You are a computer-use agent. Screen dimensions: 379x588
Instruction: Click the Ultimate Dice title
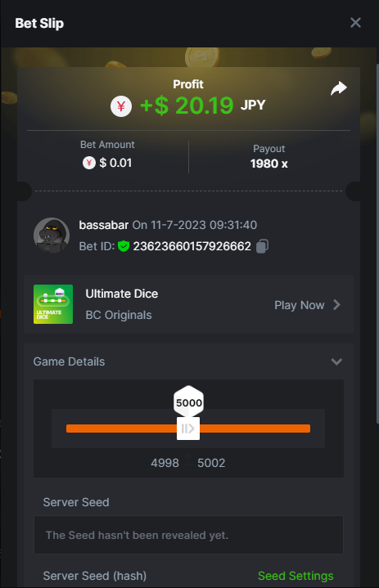pos(122,294)
